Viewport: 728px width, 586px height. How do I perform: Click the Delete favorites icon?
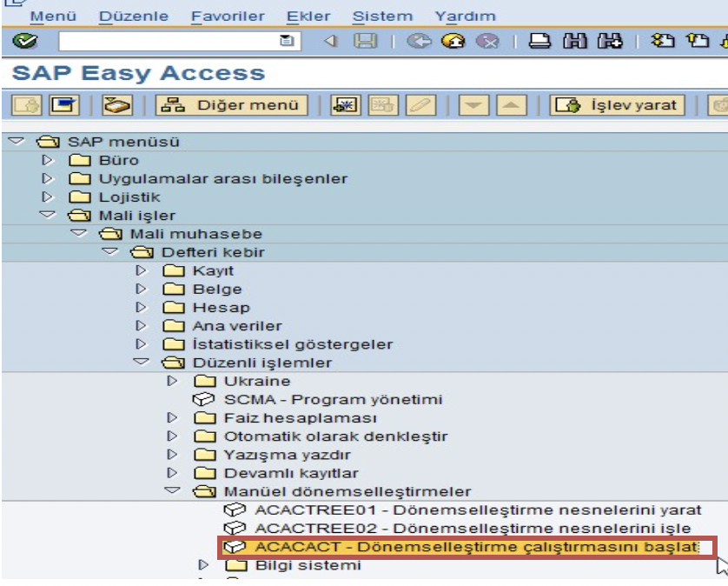click(383, 105)
